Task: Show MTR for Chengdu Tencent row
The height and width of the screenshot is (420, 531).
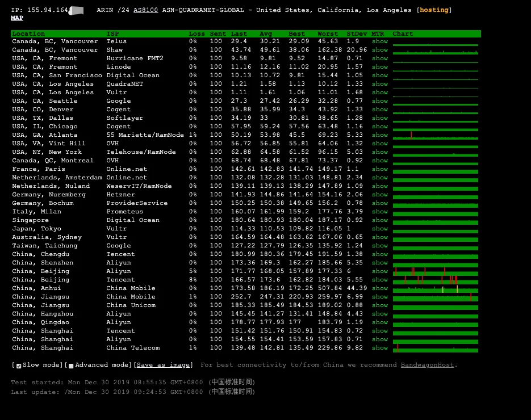Action: coord(380,254)
